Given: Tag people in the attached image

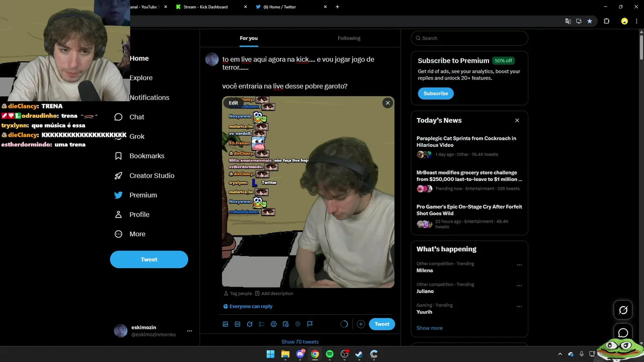Looking at the screenshot, I should [238, 294].
